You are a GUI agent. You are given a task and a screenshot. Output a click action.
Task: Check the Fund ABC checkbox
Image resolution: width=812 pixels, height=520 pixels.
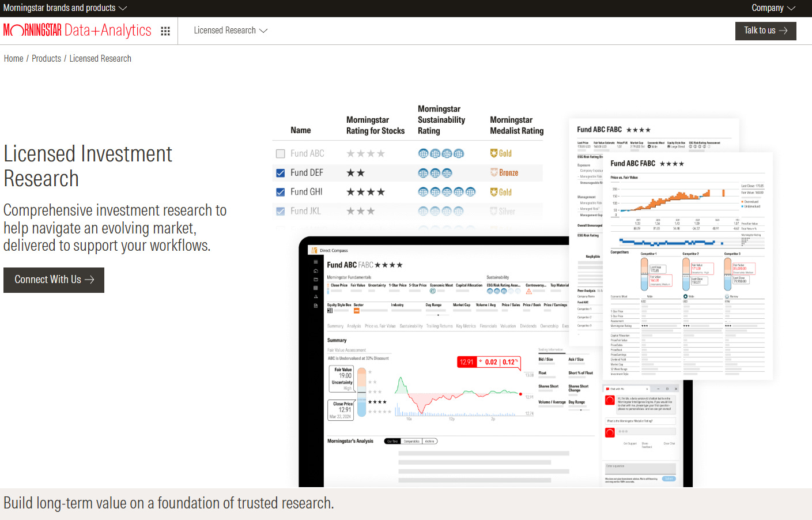pos(281,154)
